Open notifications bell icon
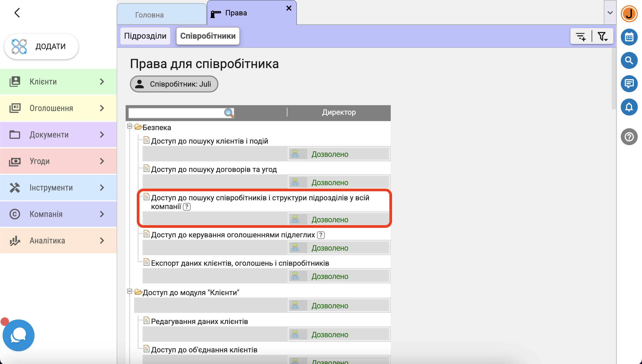Viewport: 642px width, 364px height. click(629, 107)
